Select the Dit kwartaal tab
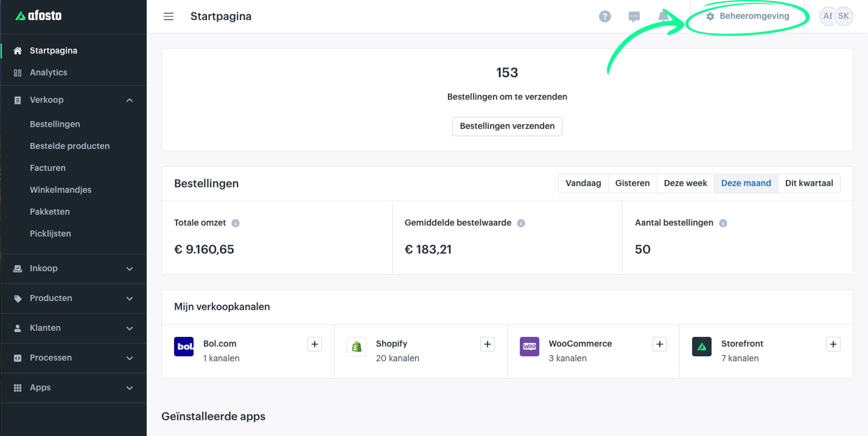 coord(808,183)
